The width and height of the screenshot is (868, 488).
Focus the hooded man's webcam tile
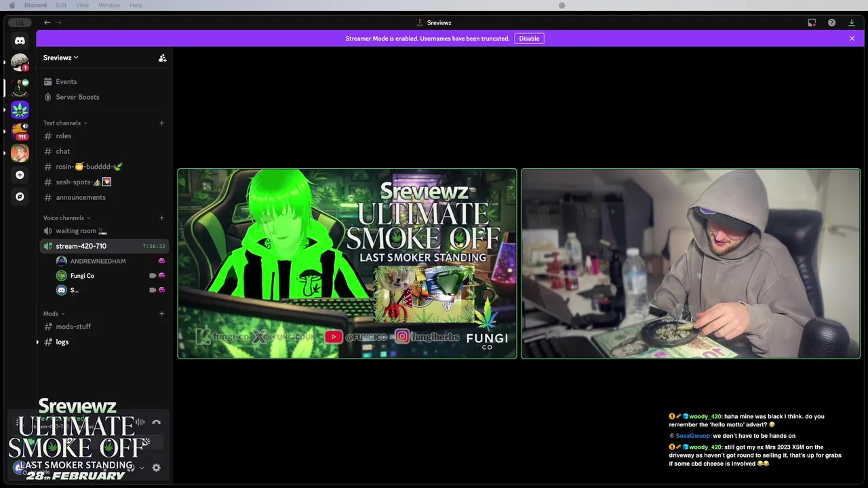point(690,264)
